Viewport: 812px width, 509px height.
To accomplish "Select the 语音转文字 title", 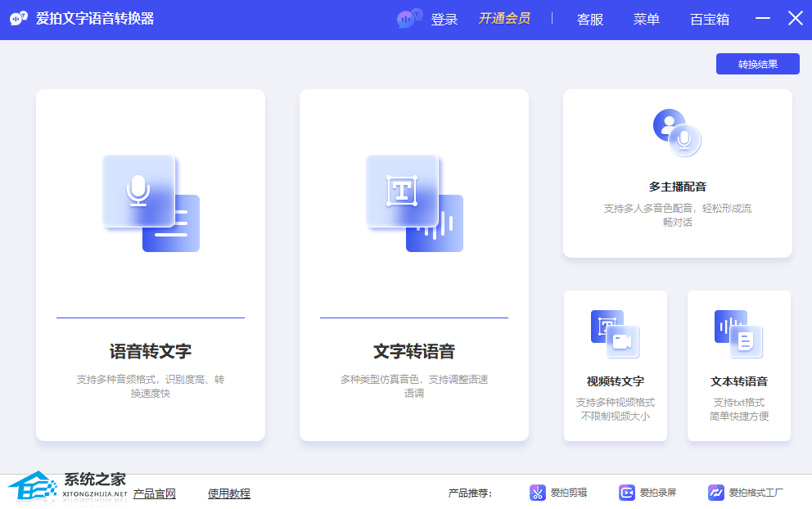I will [151, 352].
